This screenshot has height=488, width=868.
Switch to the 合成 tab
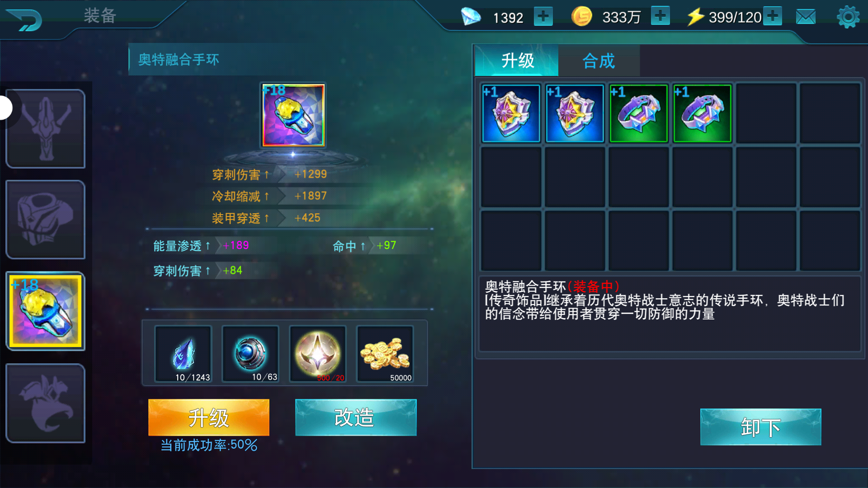[599, 61]
